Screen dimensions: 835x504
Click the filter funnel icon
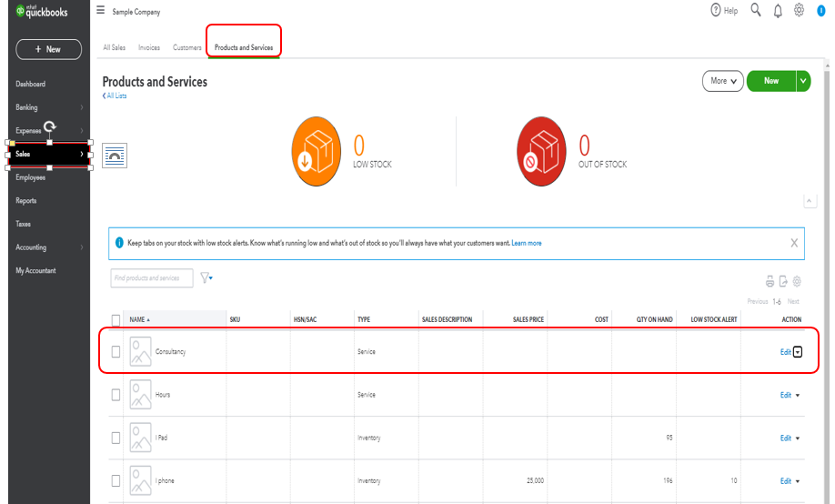click(206, 277)
